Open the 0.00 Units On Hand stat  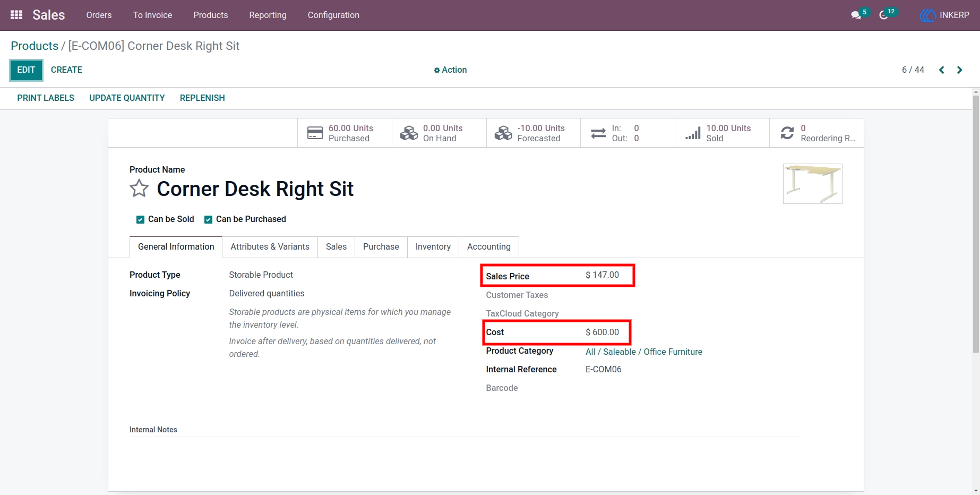(x=439, y=133)
